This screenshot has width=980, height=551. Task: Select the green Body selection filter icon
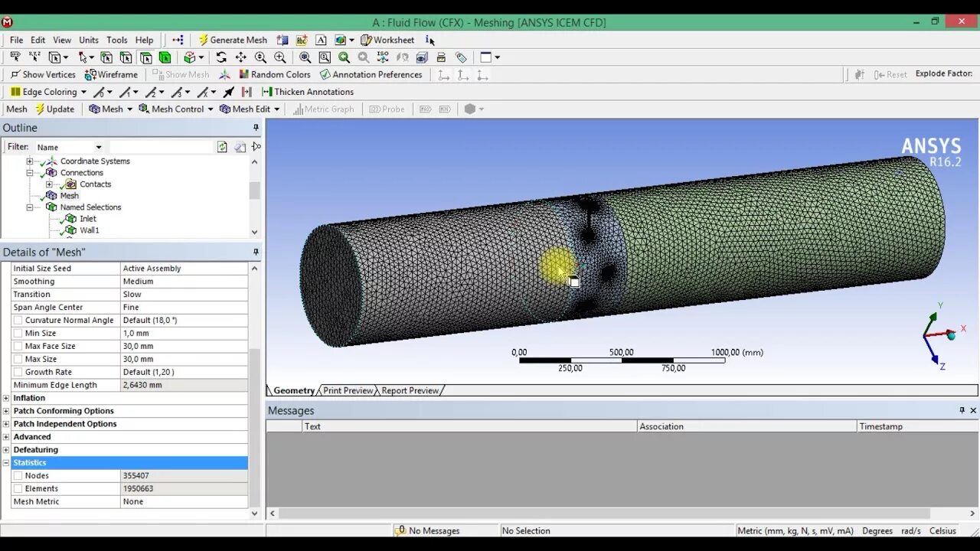(x=165, y=57)
